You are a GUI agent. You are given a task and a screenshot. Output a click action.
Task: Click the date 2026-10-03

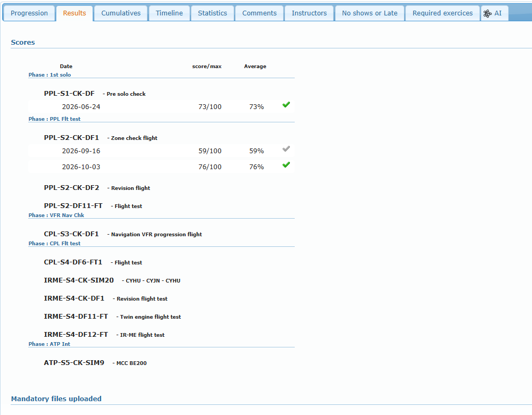pos(81,167)
